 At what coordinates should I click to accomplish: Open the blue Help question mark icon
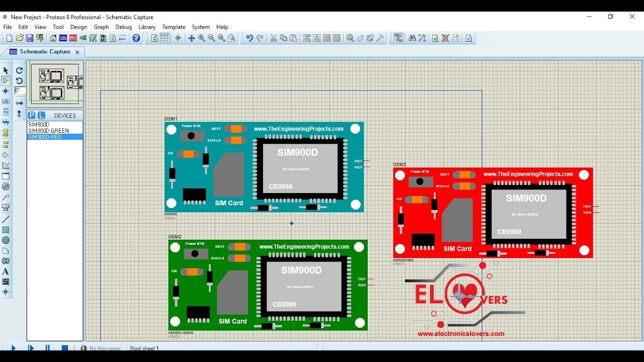[x=136, y=38]
